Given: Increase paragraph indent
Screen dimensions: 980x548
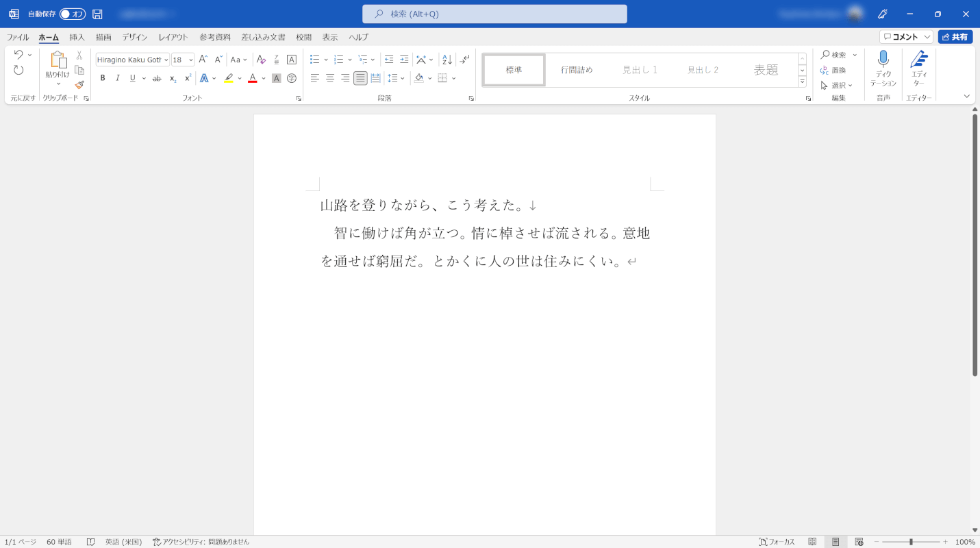Looking at the screenshot, I should click(404, 60).
